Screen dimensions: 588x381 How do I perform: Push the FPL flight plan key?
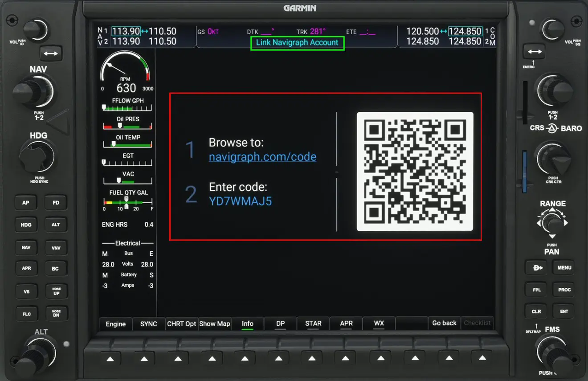tap(537, 290)
